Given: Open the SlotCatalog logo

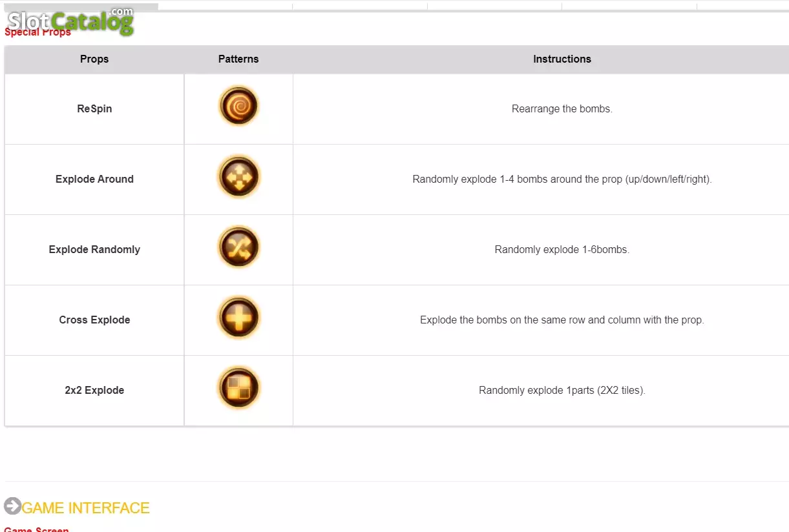Looking at the screenshot, I should pyautogui.click(x=70, y=21).
